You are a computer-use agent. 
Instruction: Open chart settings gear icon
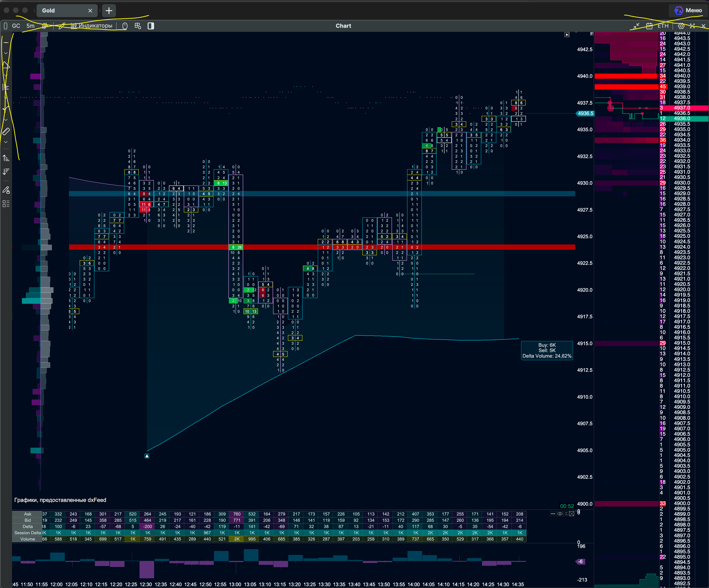681,26
